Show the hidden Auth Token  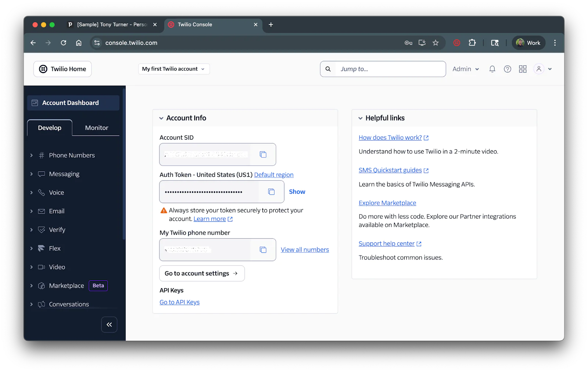297,192
